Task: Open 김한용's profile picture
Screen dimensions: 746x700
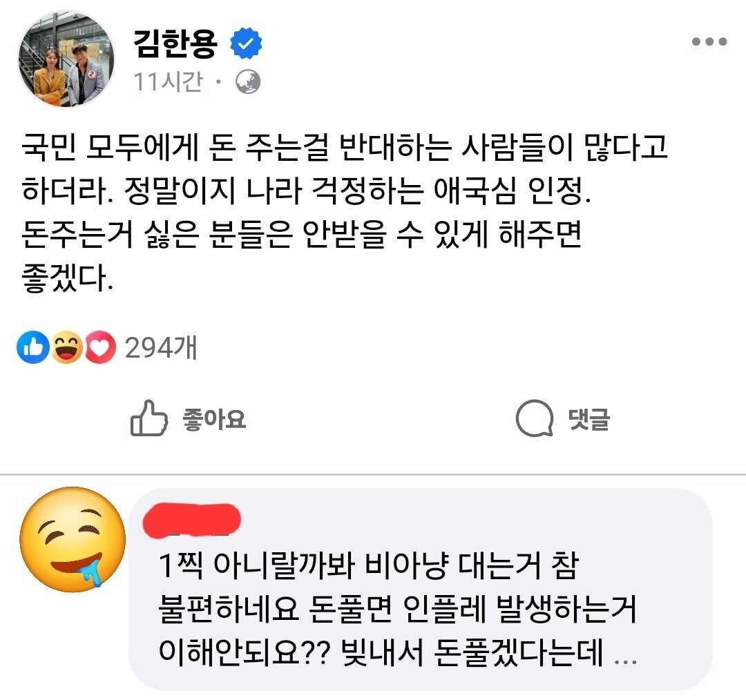Action: (x=67, y=59)
